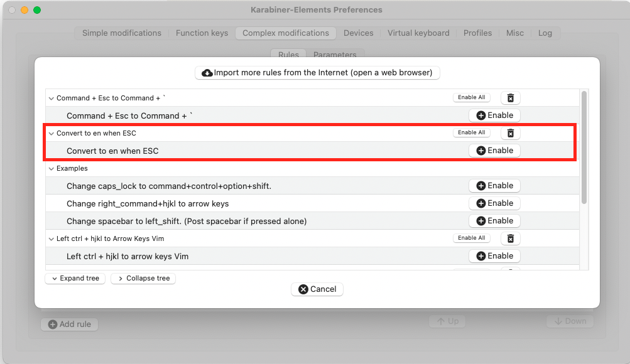Click the rules list vertical scrollbar

[x=584, y=147]
